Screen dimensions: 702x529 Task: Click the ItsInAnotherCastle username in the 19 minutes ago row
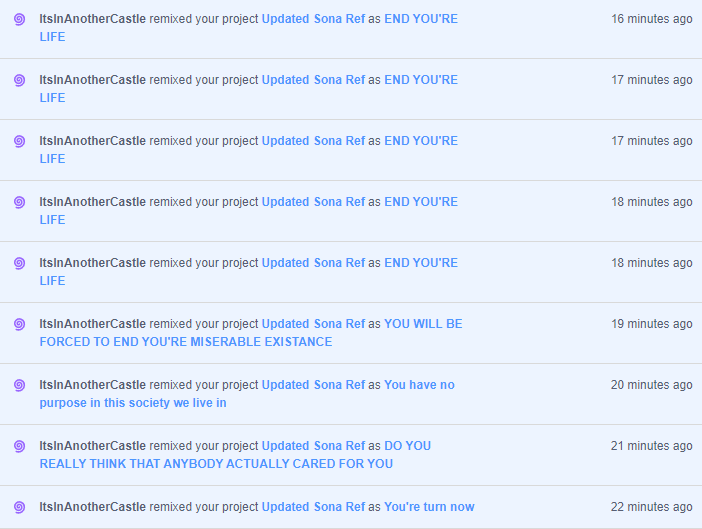pos(92,324)
